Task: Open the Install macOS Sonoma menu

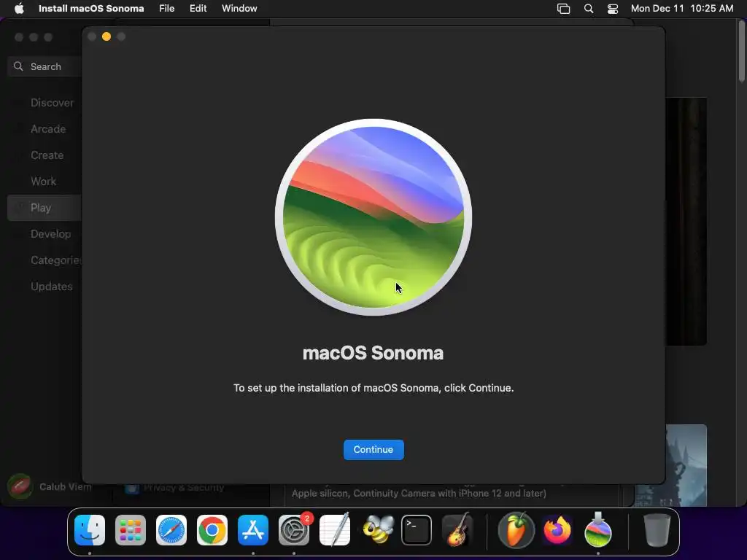Action: click(x=91, y=9)
